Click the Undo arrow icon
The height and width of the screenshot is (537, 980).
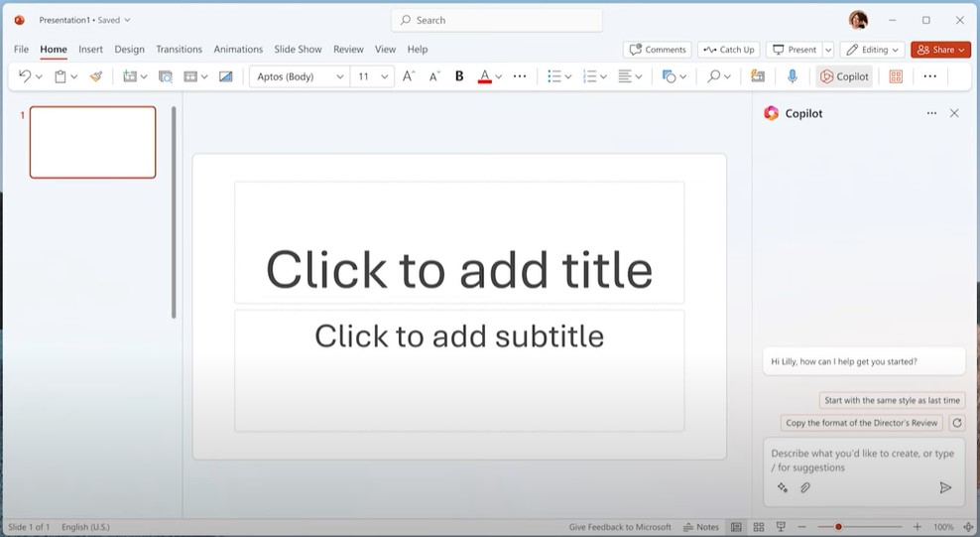click(x=25, y=76)
